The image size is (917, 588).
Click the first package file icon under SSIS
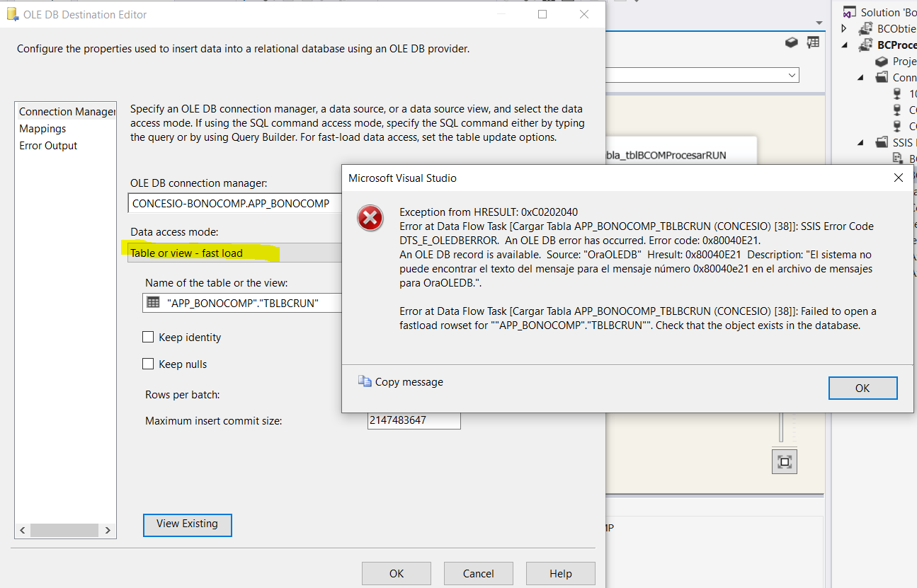click(x=898, y=158)
